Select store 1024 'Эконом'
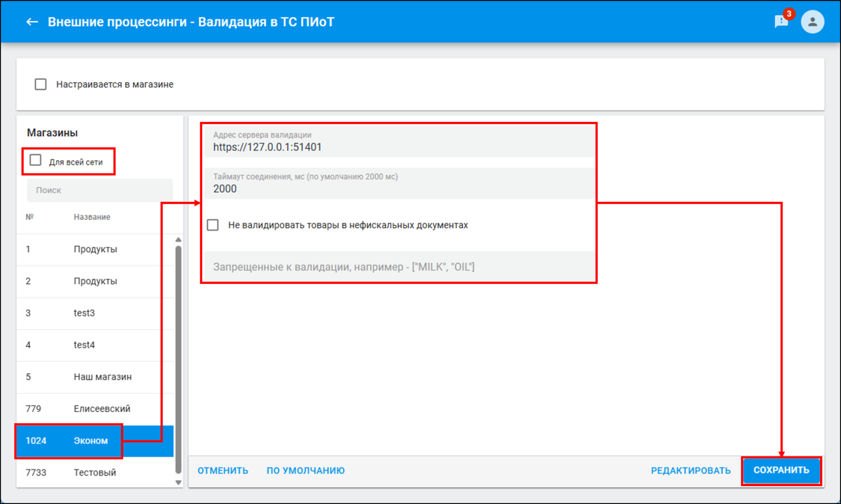This screenshot has width=841, height=504. (x=96, y=441)
